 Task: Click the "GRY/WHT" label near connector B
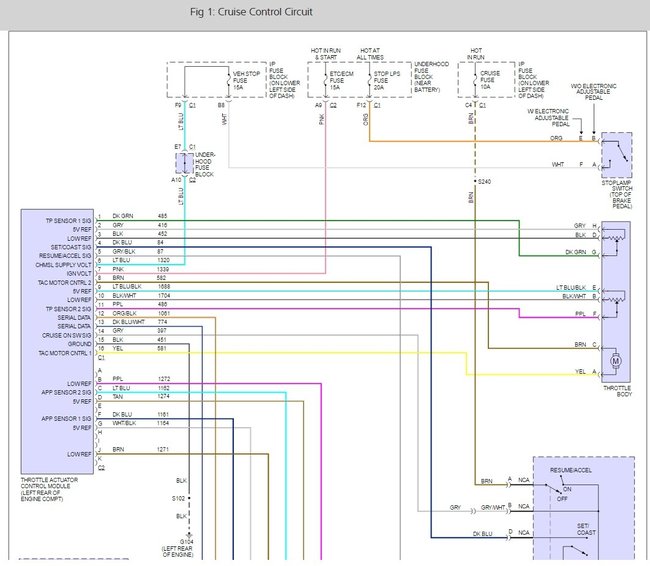[493, 507]
